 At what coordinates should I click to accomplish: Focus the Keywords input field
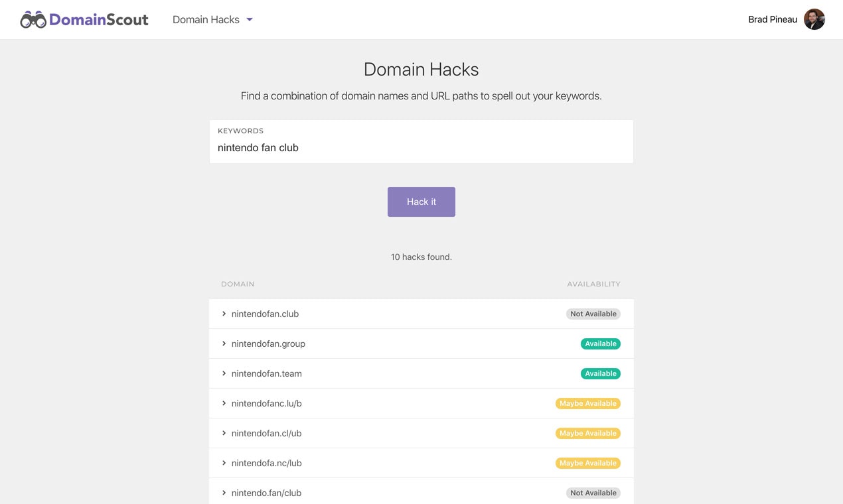421,142
